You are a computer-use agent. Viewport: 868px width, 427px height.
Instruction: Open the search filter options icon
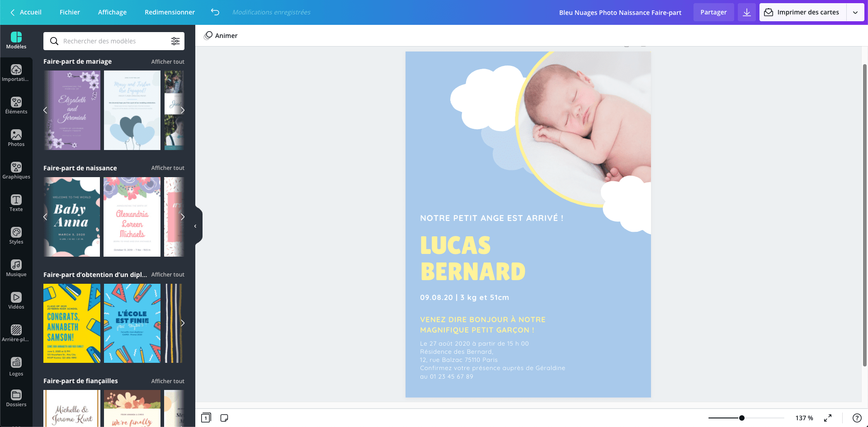[175, 41]
